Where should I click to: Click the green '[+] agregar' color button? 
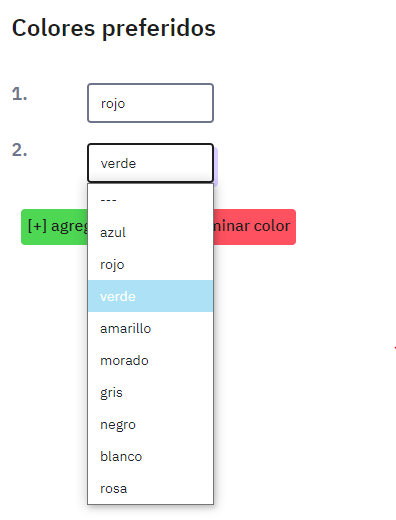point(54,227)
